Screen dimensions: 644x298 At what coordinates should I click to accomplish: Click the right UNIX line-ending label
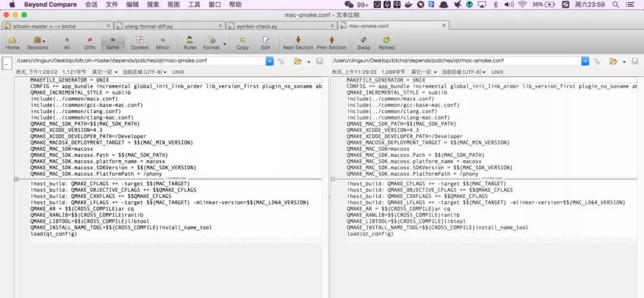point(497,72)
